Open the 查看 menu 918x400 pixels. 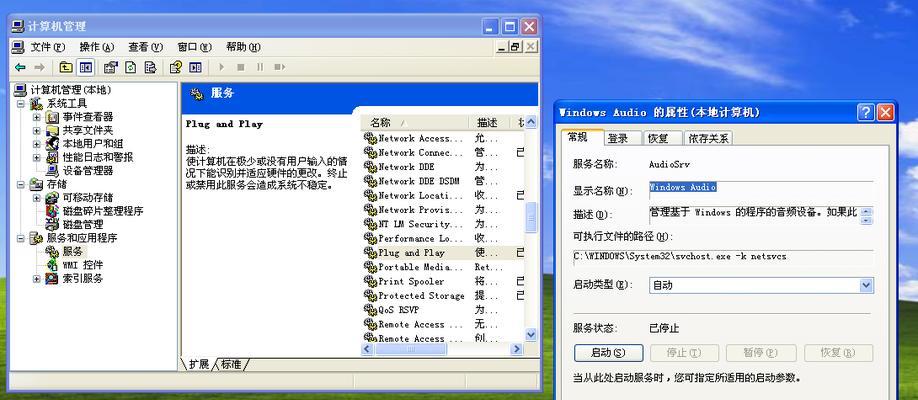pos(145,47)
